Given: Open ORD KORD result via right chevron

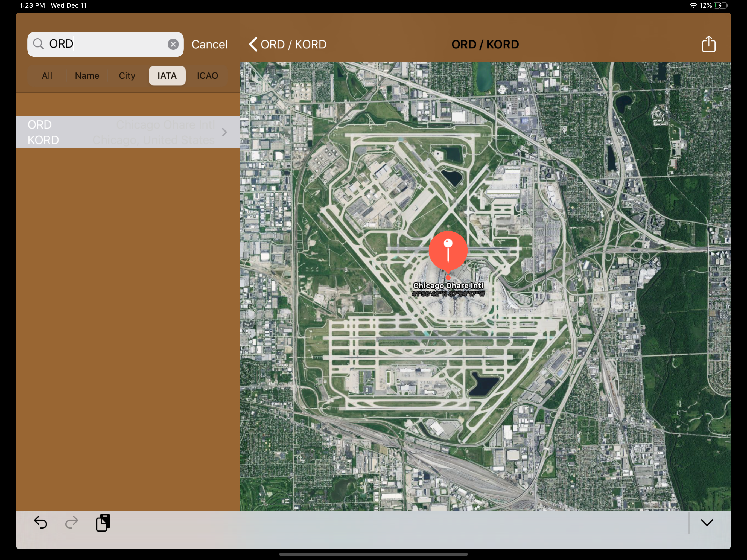Looking at the screenshot, I should tap(224, 132).
